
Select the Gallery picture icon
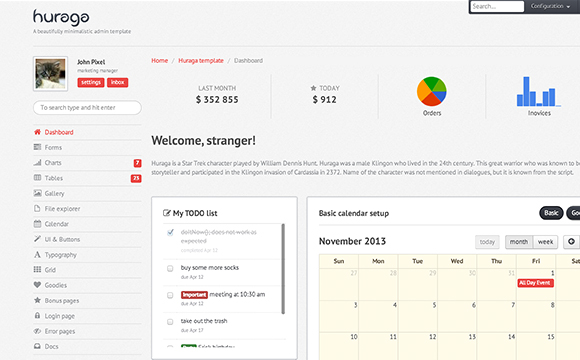coord(37,193)
